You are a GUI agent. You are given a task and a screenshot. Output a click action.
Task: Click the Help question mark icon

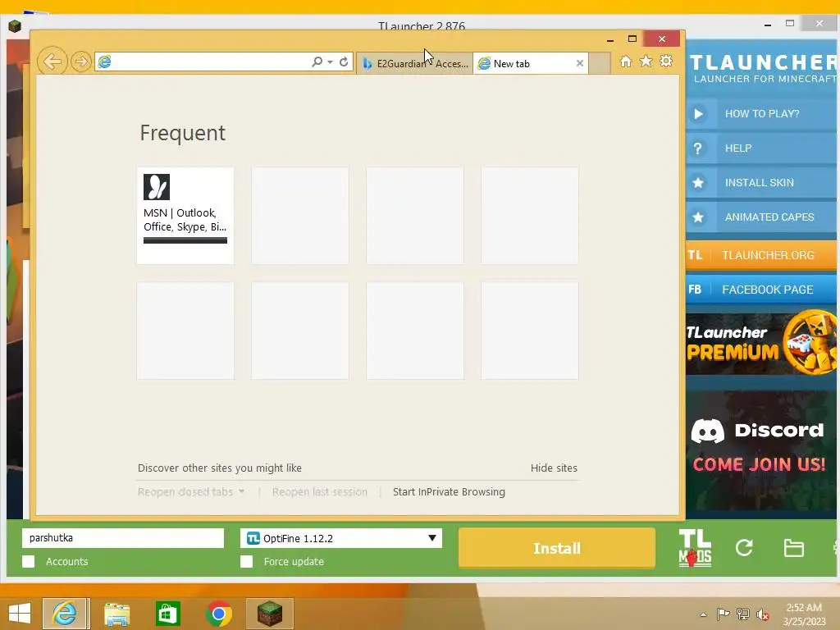pyautogui.click(x=698, y=148)
